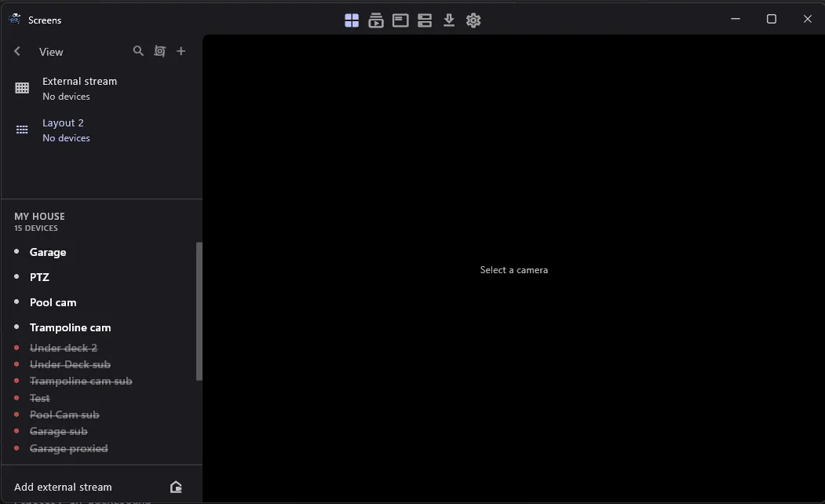This screenshot has width=825, height=504.
Task: Select the disabled Under Deck sub device
Action: coord(70,364)
